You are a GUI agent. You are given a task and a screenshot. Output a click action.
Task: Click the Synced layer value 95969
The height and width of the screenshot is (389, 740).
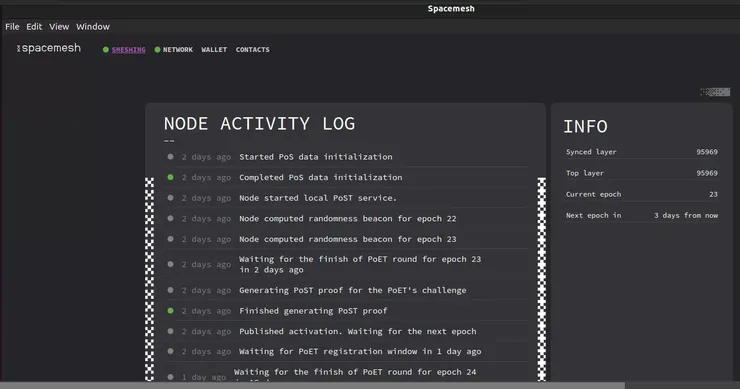[707, 152]
